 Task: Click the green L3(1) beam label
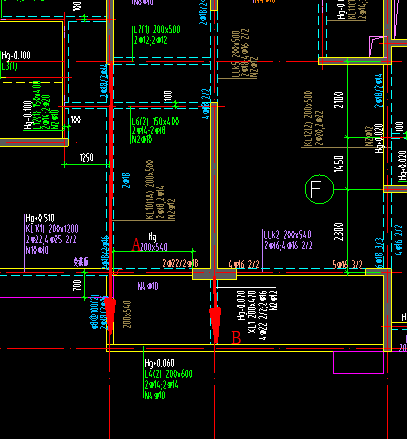click(9, 66)
